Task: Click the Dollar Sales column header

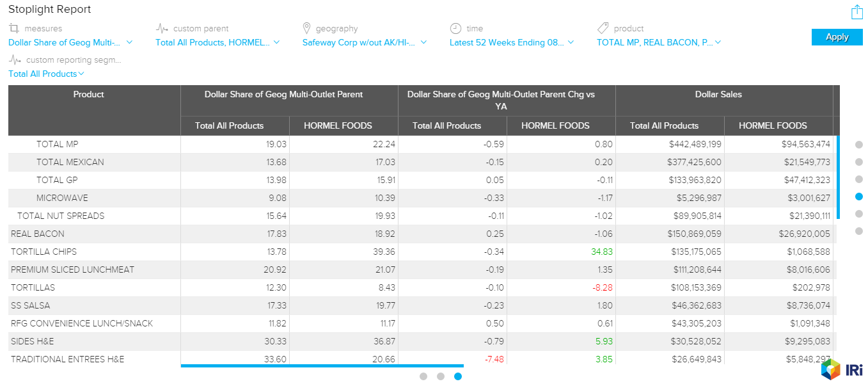Action: 718,95
